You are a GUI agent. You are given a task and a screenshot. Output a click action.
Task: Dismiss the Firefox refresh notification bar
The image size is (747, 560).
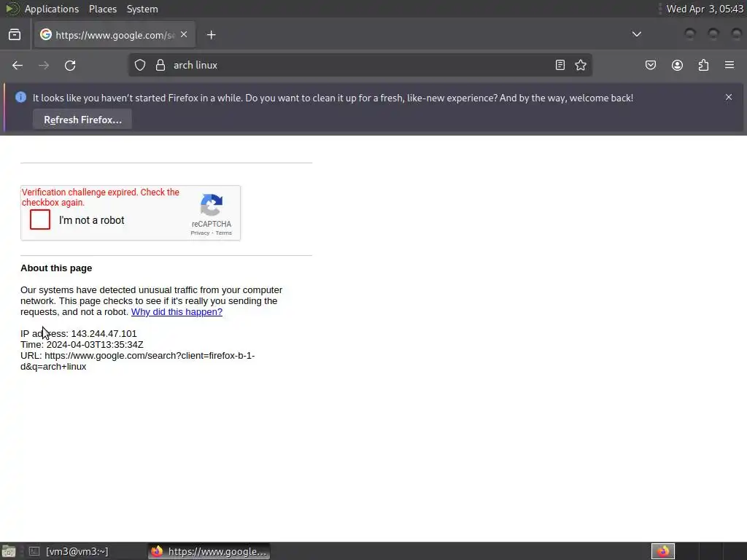coord(729,97)
